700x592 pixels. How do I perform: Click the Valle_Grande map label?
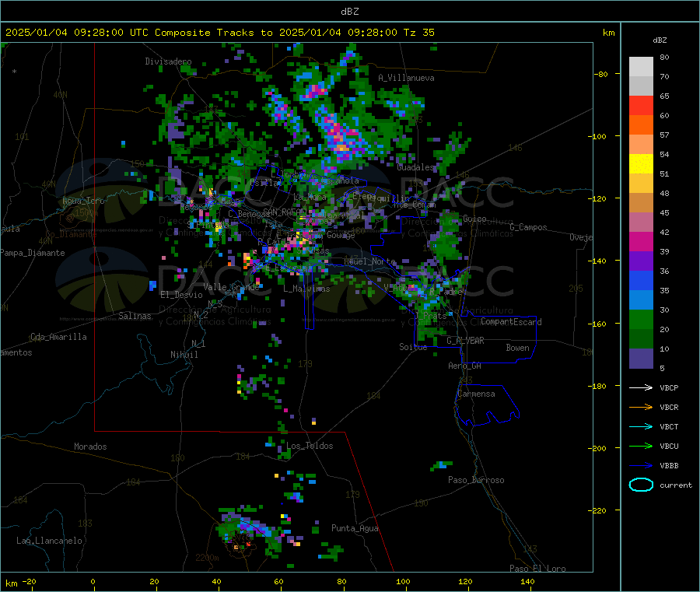(231, 287)
